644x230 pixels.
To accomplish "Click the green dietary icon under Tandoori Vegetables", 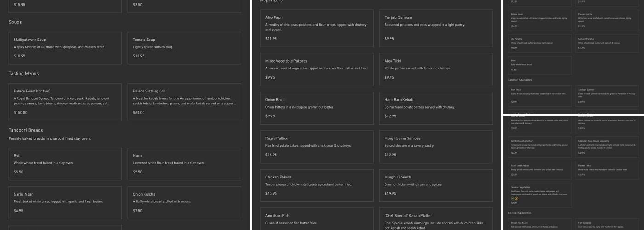I will (512, 199).
